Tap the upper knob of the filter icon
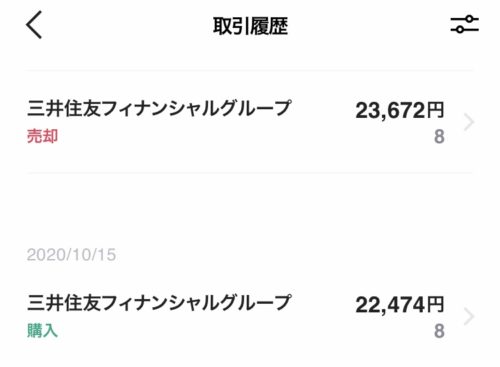Image resolution: width=500 pixels, height=367 pixels. 470,19
